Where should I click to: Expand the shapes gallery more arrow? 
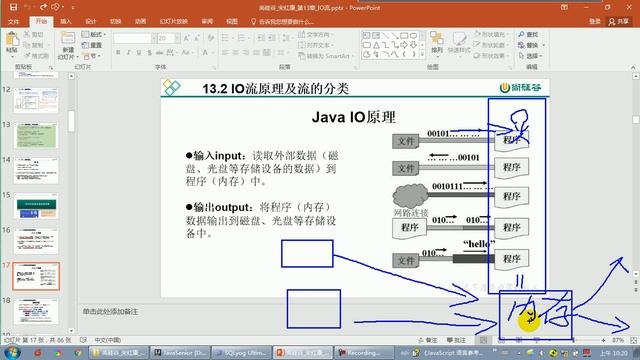click(x=422, y=54)
